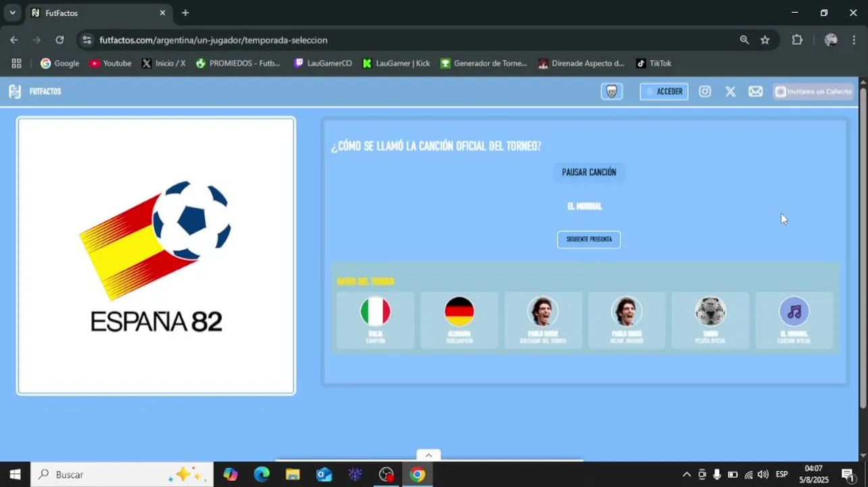
Task: Open network Wi-Fi tray icon
Action: pyautogui.click(x=748, y=475)
